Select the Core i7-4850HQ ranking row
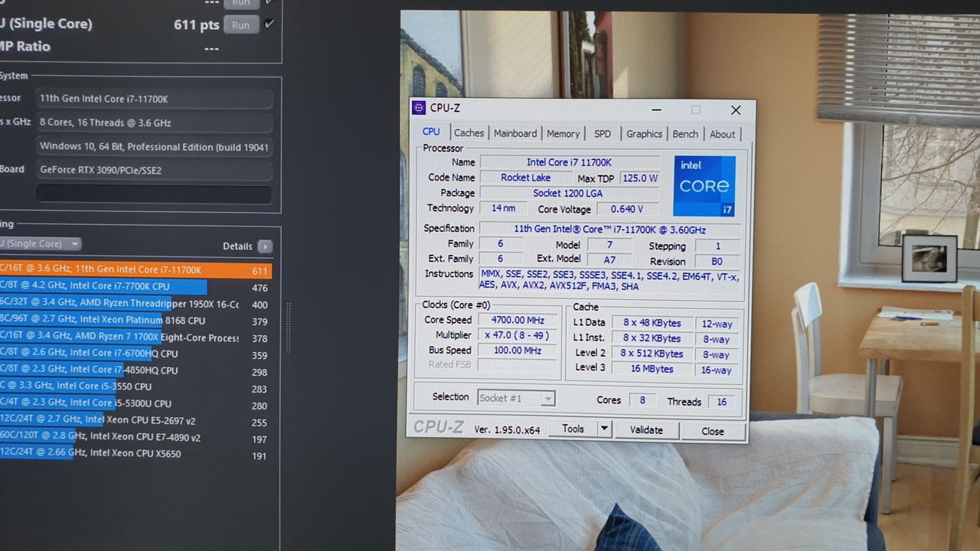 136,370
